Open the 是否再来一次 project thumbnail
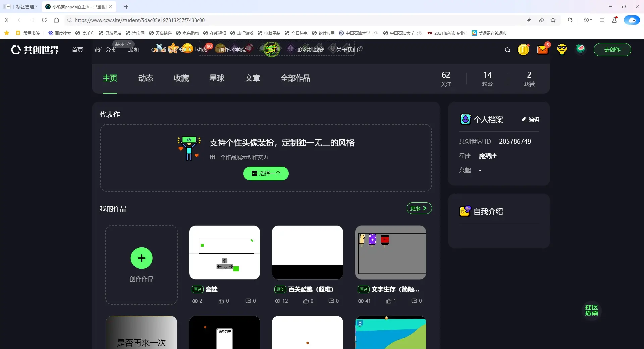 point(142,332)
